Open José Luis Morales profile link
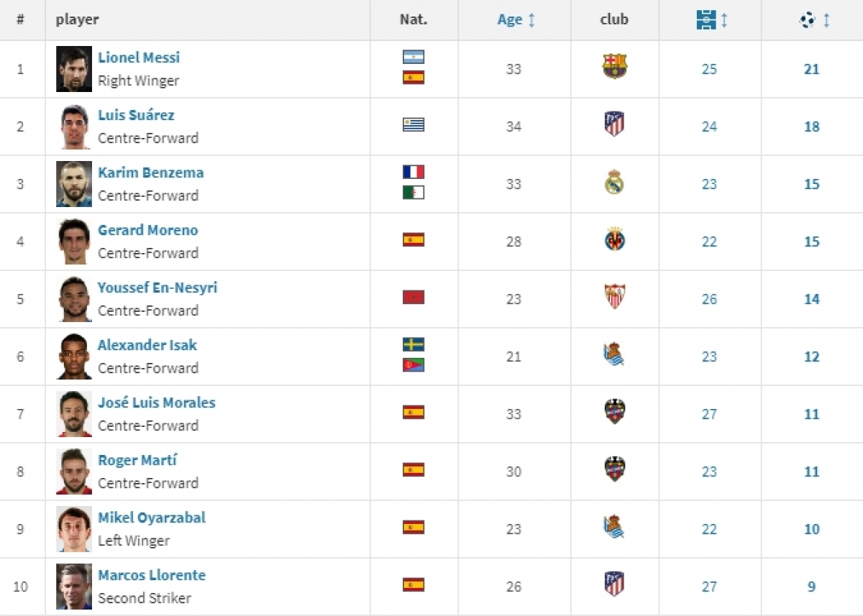This screenshot has height=616, width=863. tap(157, 403)
